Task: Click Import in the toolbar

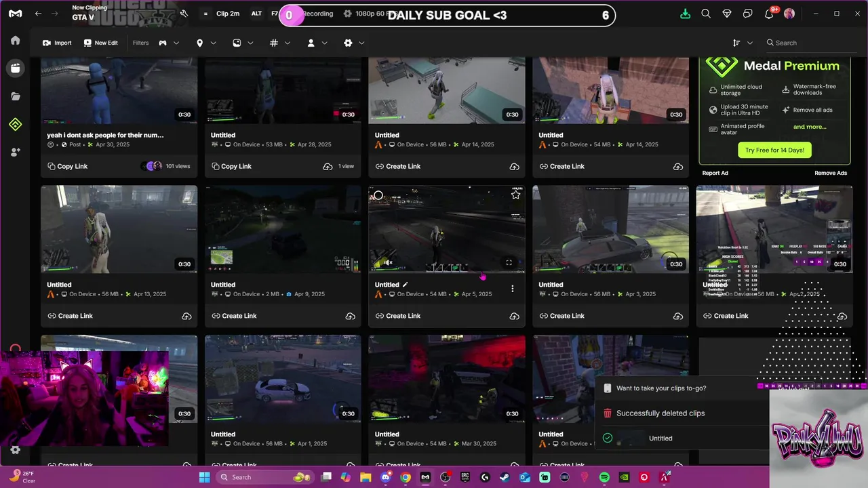Action: tap(57, 43)
